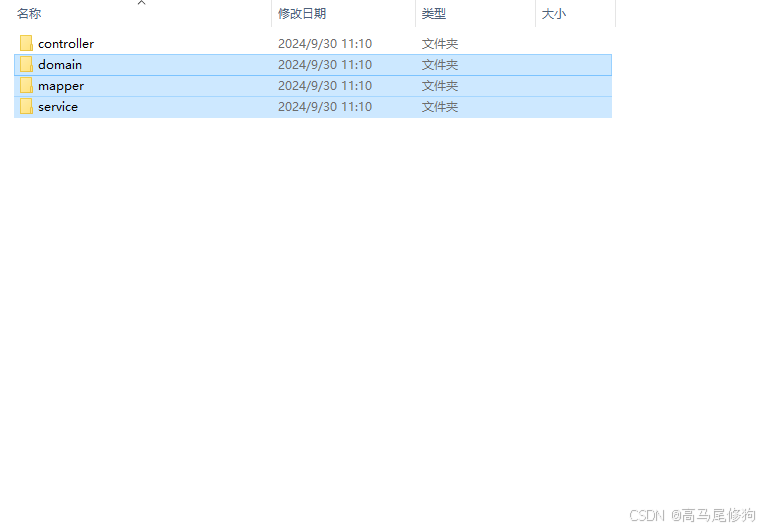
Task: Click service's modified date 2024/9/30 11:10
Action: pyautogui.click(x=325, y=107)
